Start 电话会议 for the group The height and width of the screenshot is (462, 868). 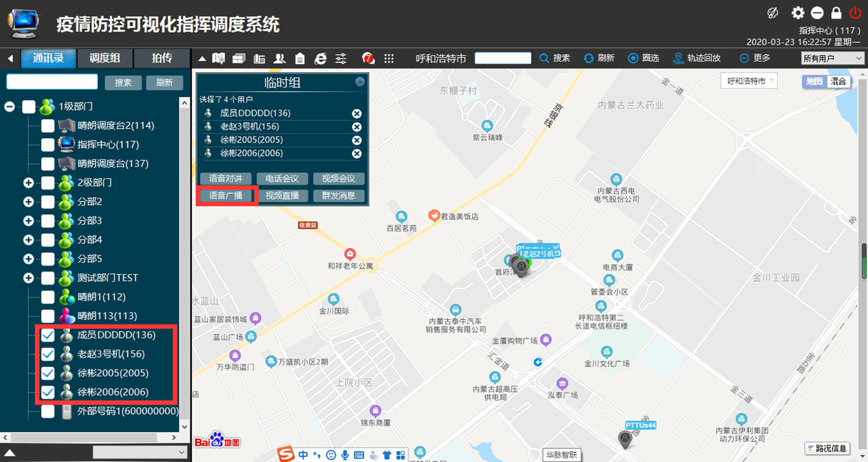coord(282,179)
